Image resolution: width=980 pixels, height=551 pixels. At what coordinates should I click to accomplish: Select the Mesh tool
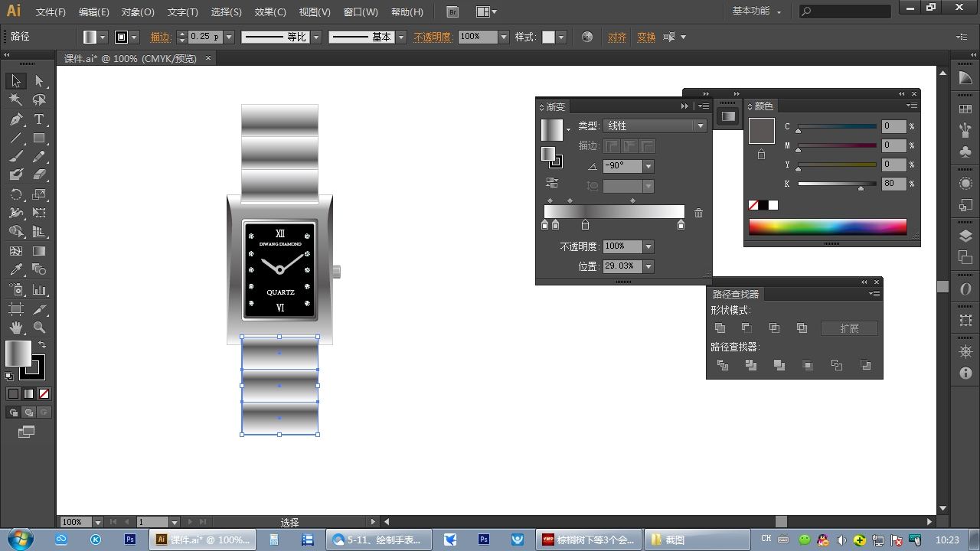click(x=16, y=251)
